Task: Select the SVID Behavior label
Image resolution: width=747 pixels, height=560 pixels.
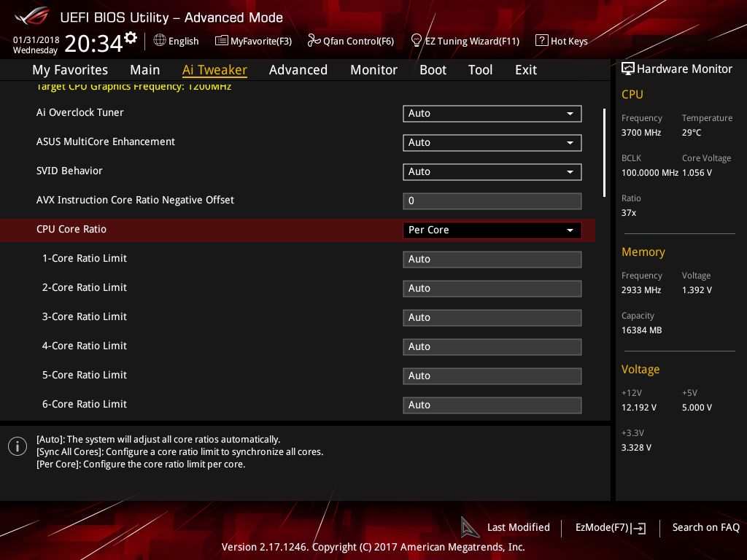Action: [69, 171]
